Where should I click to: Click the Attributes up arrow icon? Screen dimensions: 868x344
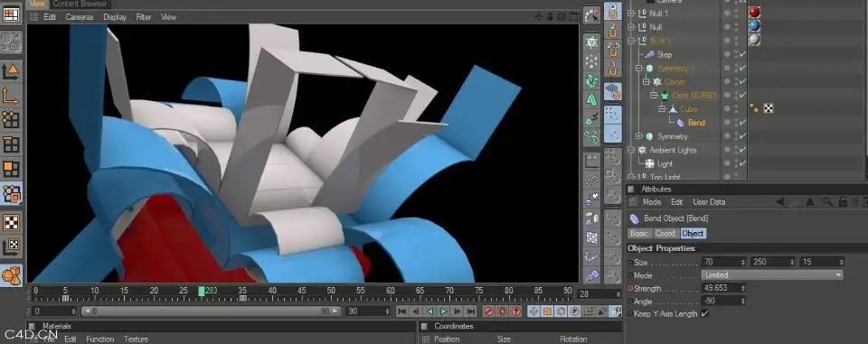[x=810, y=202]
